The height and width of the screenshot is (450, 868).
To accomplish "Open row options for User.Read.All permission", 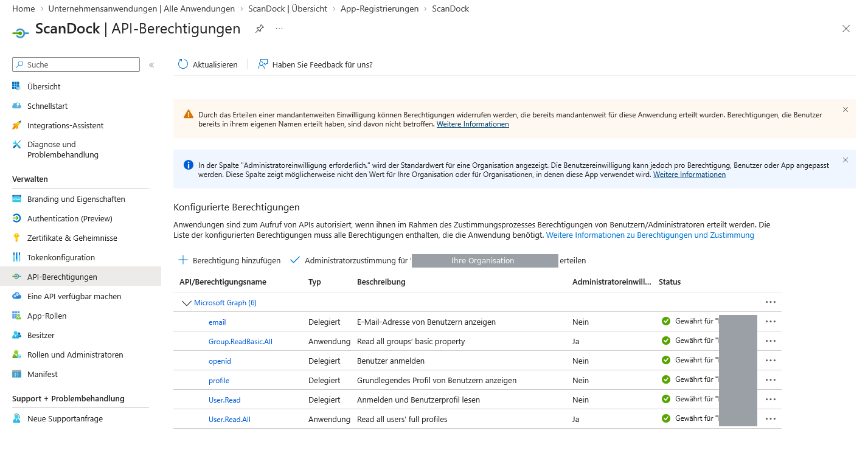I will tap(771, 419).
